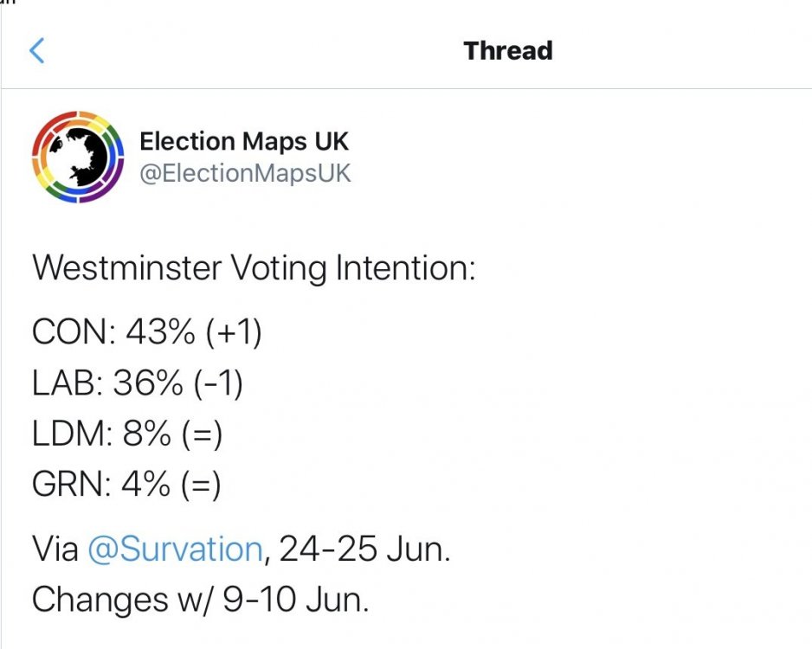The height and width of the screenshot is (649, 812).
Task: Click the LDM party label
Action: 70,434
